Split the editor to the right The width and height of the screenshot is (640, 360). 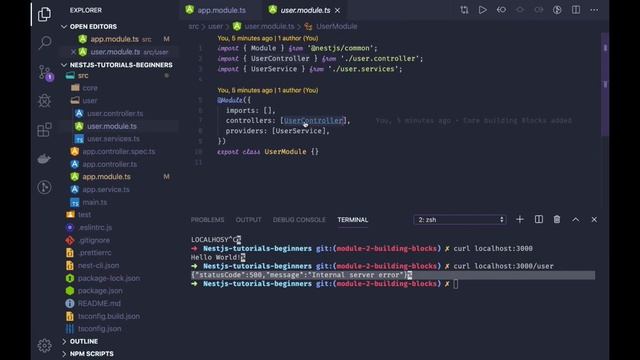coord(576,10)
